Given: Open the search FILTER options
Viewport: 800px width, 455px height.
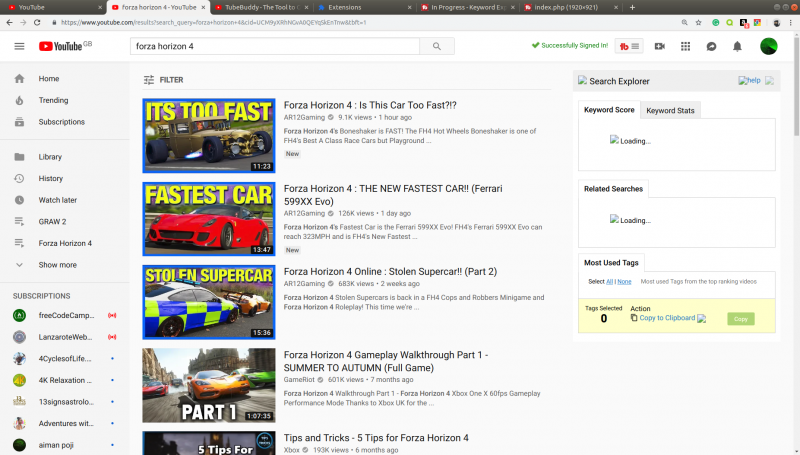Looking at the screenshot, I should coord(164,80).
